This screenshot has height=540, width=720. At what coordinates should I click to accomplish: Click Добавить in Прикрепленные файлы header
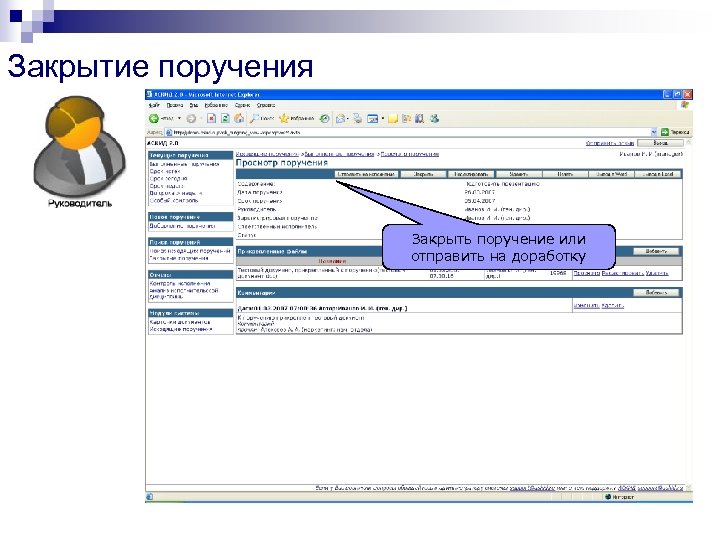656,251
